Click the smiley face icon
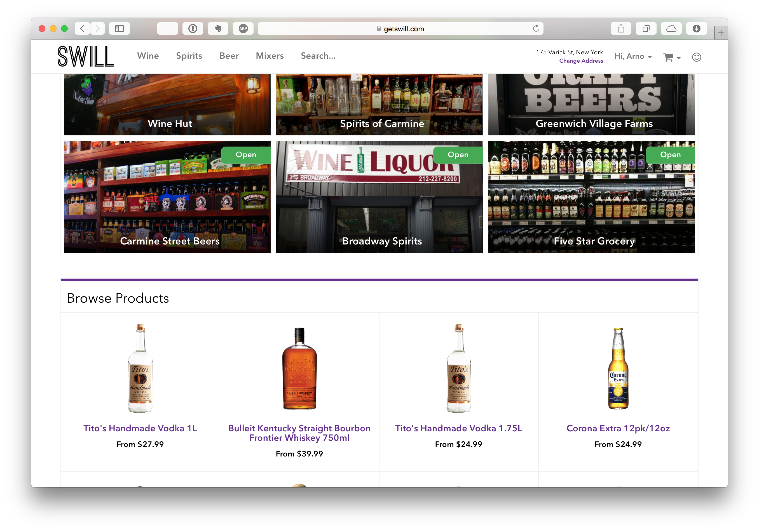Screen dimensions: 759x532 tap(696, 57)
